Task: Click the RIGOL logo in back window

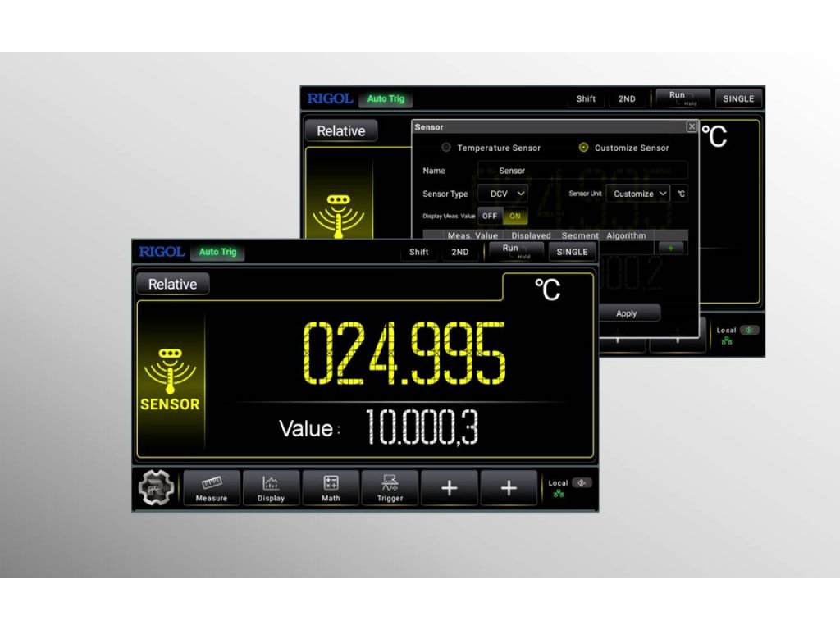Action: coord(330,98)
